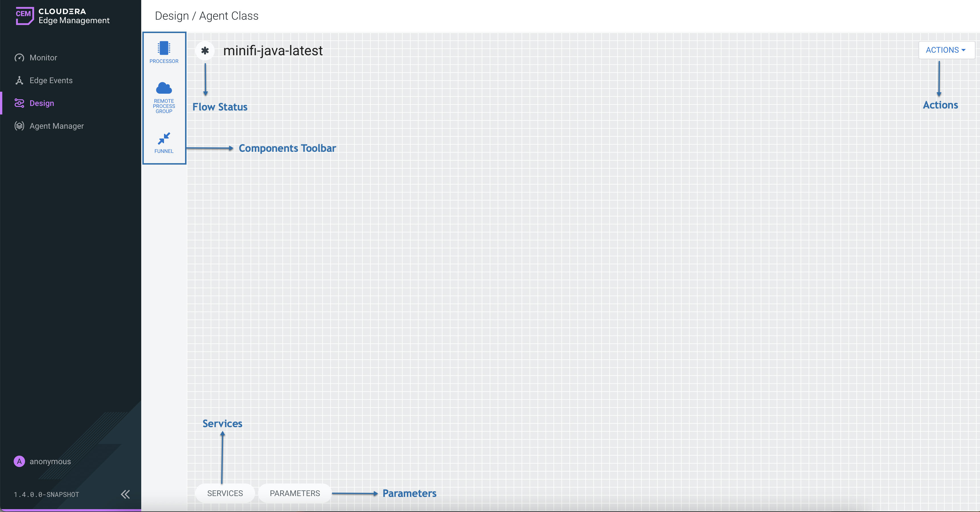Click the Design breadcrumb link

172,16
